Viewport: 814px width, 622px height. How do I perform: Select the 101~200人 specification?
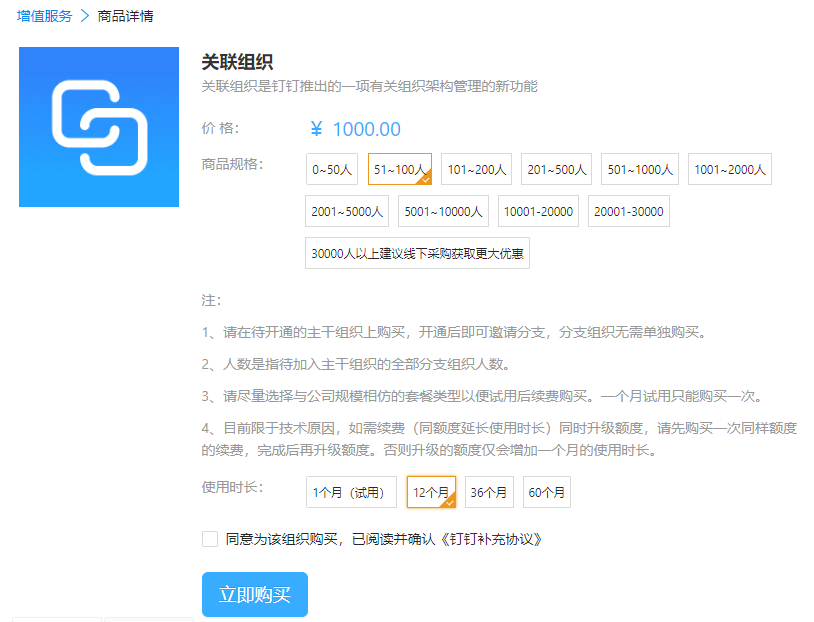(x=477, y=169)
